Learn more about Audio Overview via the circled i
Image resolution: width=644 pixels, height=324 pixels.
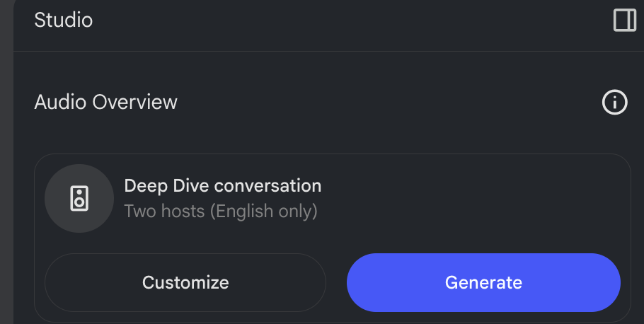(614, 103)
